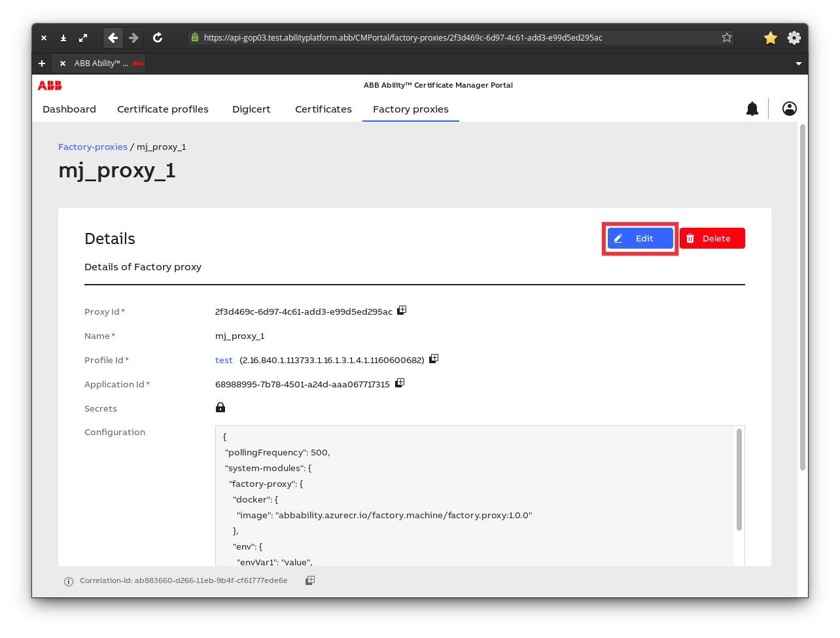Screen dimensions: 840x638
Task: Open the Certificate profiles tab
Action: pos(163,109)
